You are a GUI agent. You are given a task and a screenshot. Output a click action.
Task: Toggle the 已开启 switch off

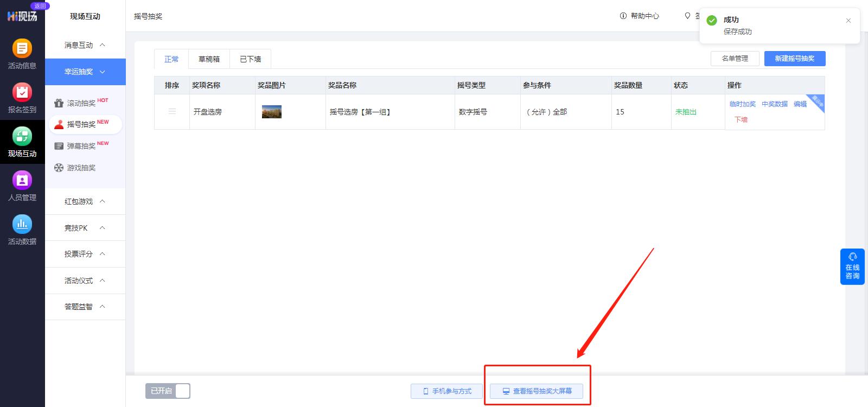(168, 391)
